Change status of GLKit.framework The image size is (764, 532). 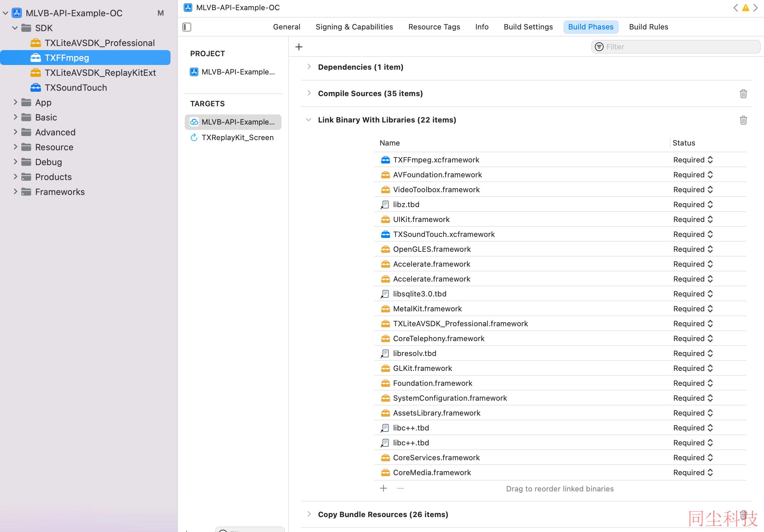[x=693, y=368]
